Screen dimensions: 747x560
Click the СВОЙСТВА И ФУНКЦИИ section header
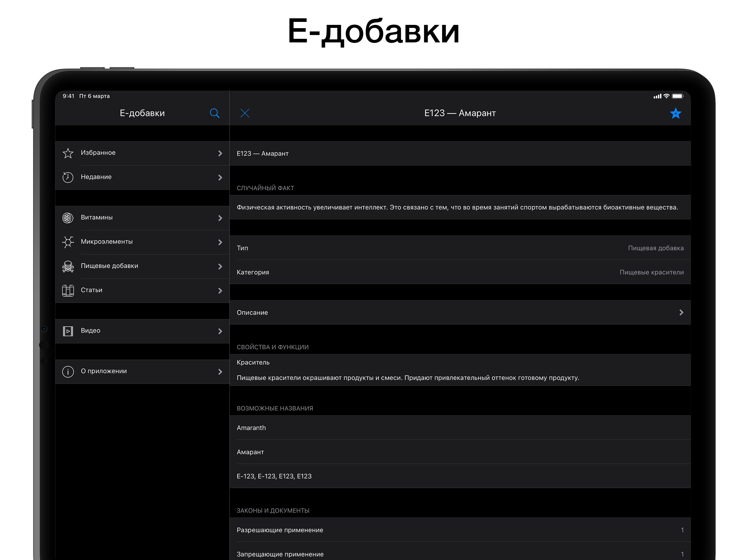click(273, 347)
